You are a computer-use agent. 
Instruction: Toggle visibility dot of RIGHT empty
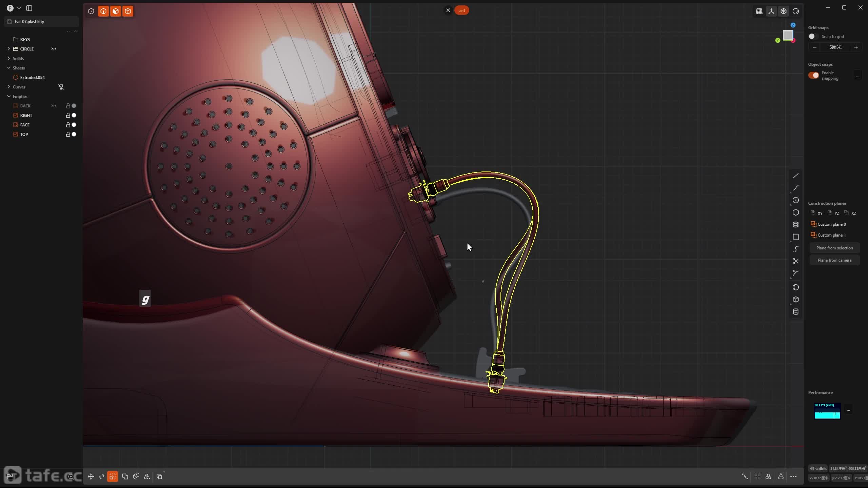pyautogui.click(x=74, y=115)
